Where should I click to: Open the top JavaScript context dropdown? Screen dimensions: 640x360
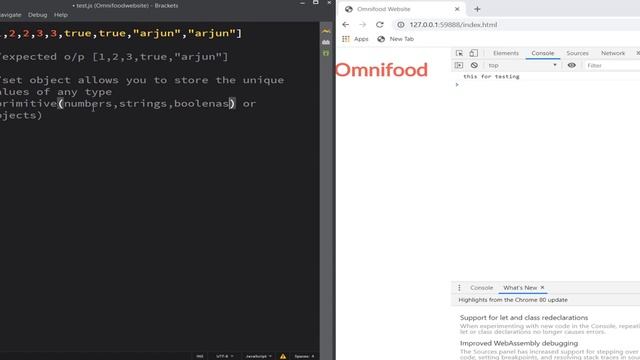click(522, 65)
